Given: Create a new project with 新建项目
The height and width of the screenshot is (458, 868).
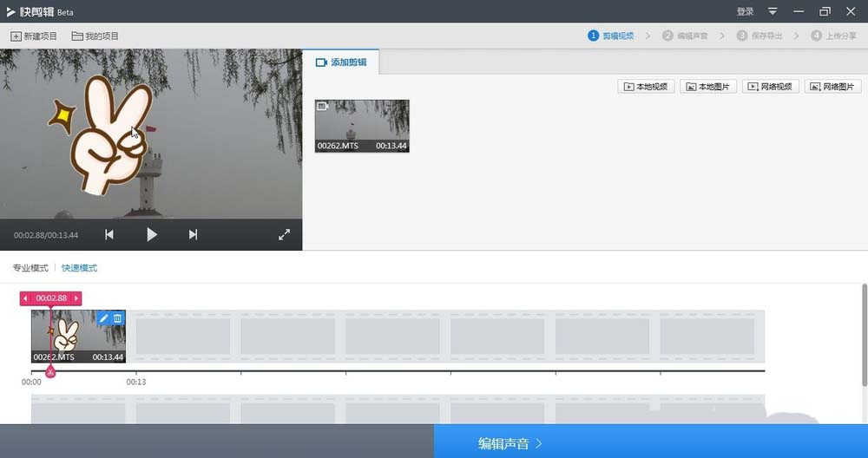Looking at the screenshot, I should [x=34, y=36].
